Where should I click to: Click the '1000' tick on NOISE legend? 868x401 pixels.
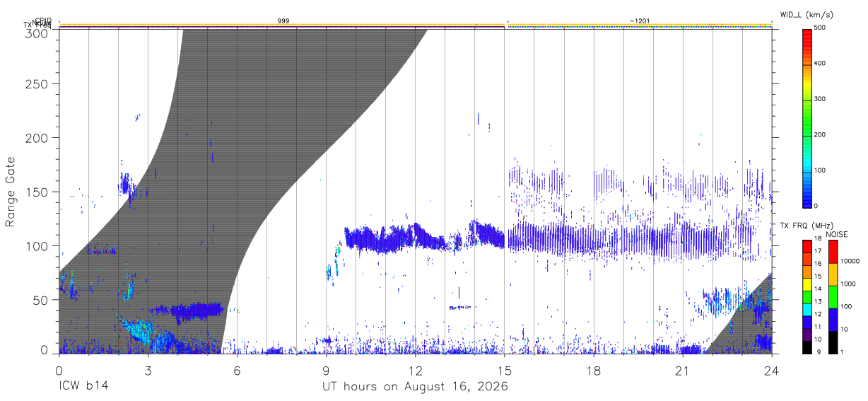pyautogui.click(x=848, y=284)
